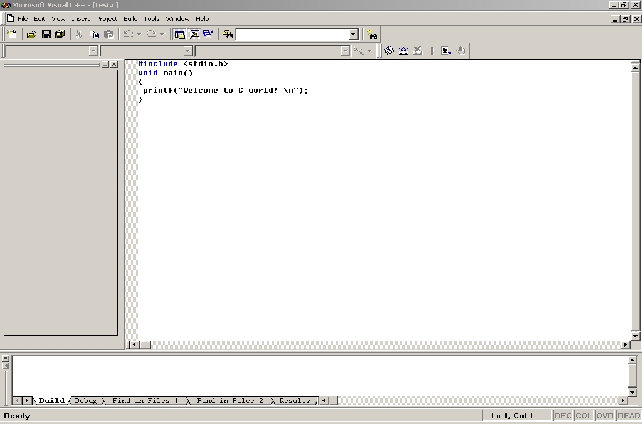Click the '#include <stdio.h>' code line
Image resolution: width=642 pixels, height=424 pixels.
pos(183,64)
